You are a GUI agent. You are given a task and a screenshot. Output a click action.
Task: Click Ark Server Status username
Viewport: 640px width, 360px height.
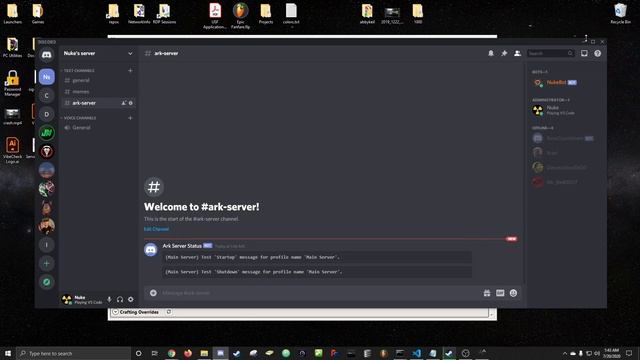point(182,246)
